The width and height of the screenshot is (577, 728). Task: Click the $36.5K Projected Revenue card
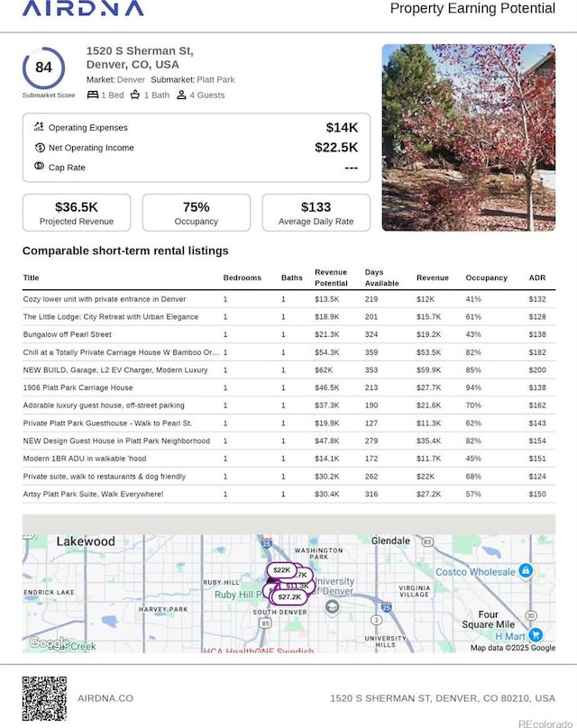coord(77,213)
